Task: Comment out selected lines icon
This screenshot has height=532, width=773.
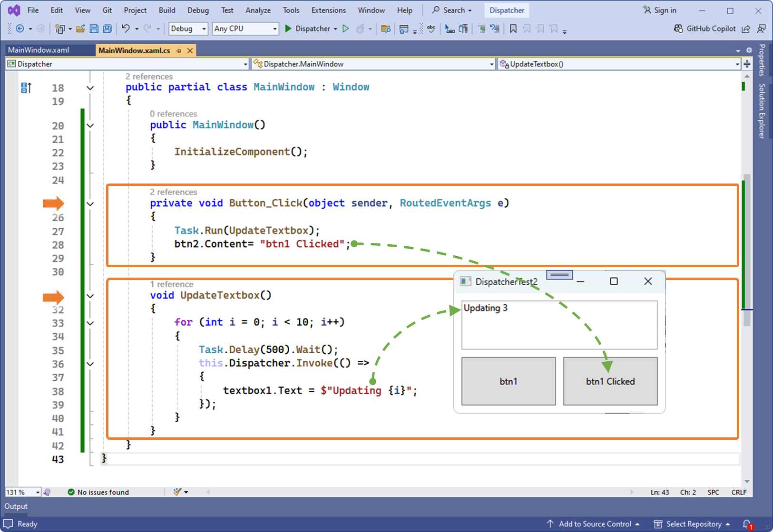Action: [481, 29]
